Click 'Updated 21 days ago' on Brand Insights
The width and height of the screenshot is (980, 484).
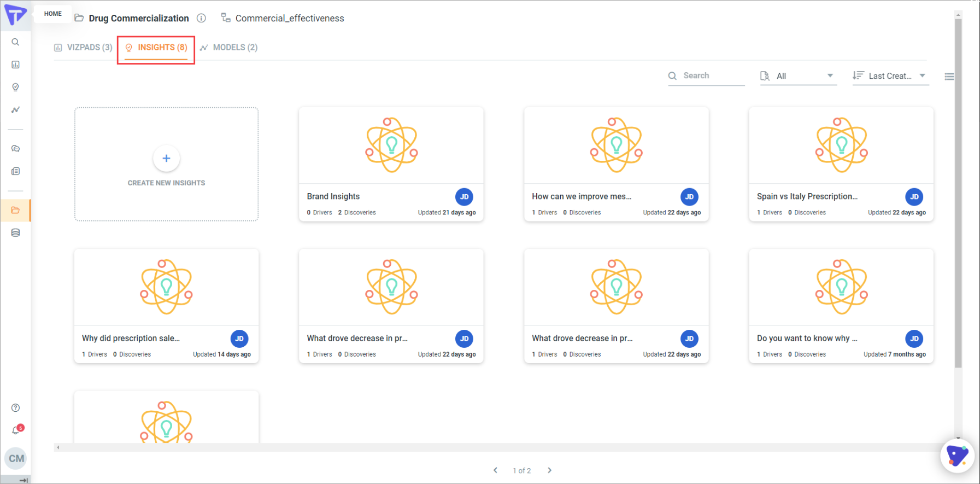point(447,213)
